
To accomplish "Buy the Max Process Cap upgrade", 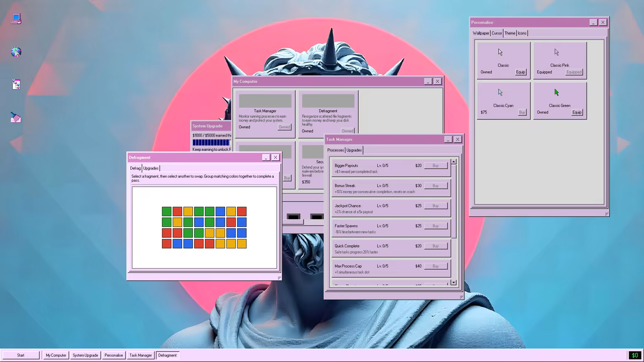I will (436, 266).
